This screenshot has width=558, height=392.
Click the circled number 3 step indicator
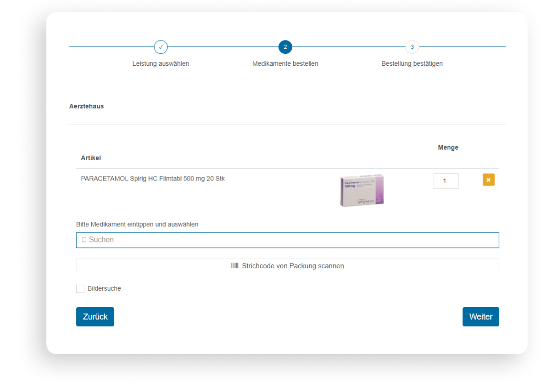[x=412, y=47]
